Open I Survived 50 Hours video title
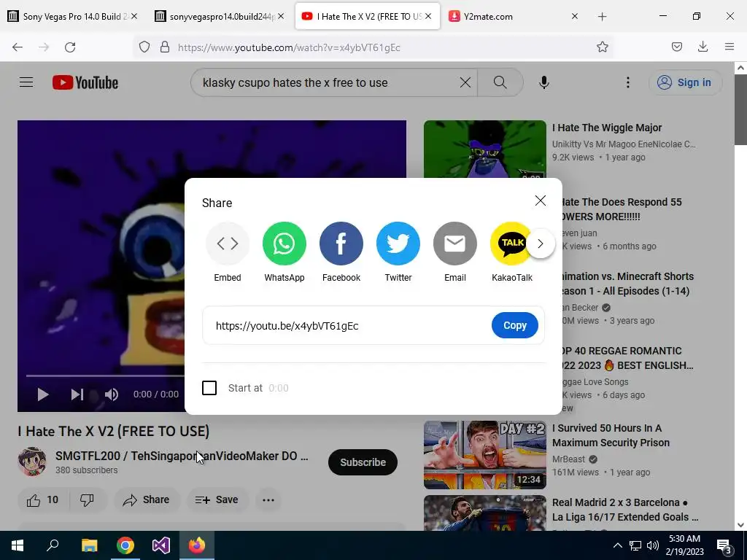The height and width of the screenshot is (560, 747). click(x=611, y=435)
